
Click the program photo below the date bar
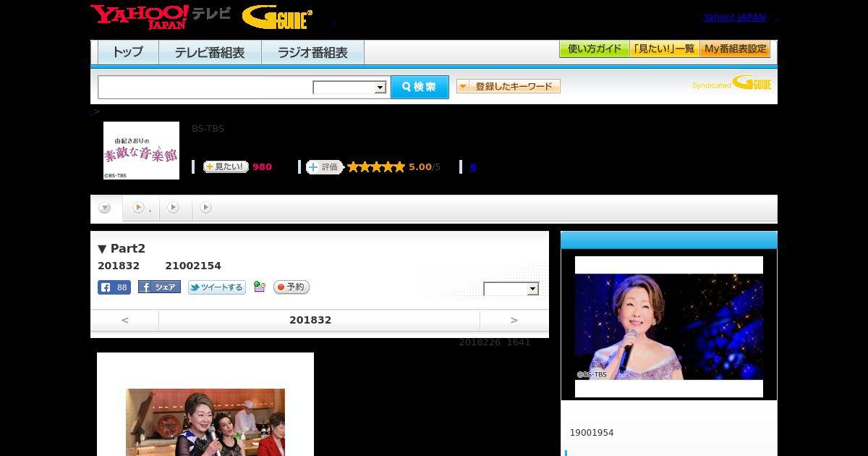pos(205,422)
